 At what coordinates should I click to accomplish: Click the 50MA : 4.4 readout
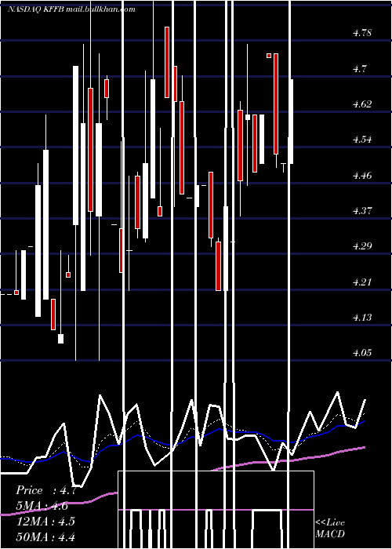pyautogui.click(x=45, y=536)
